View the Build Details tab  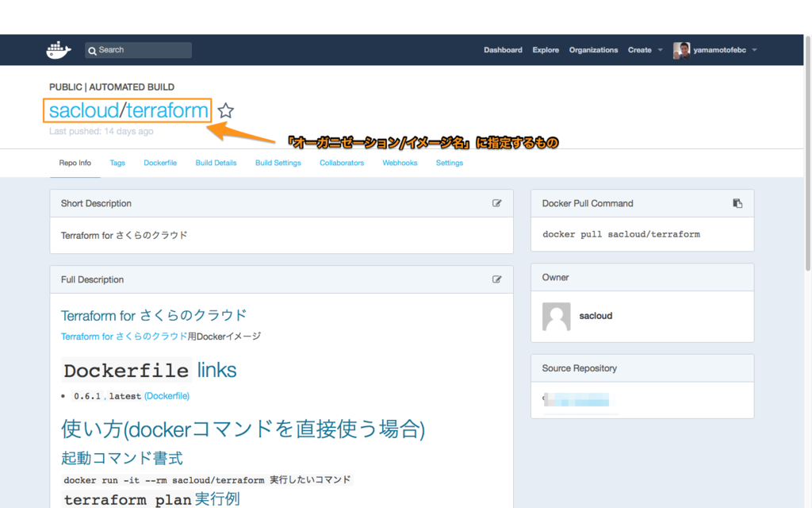point(216,163)
